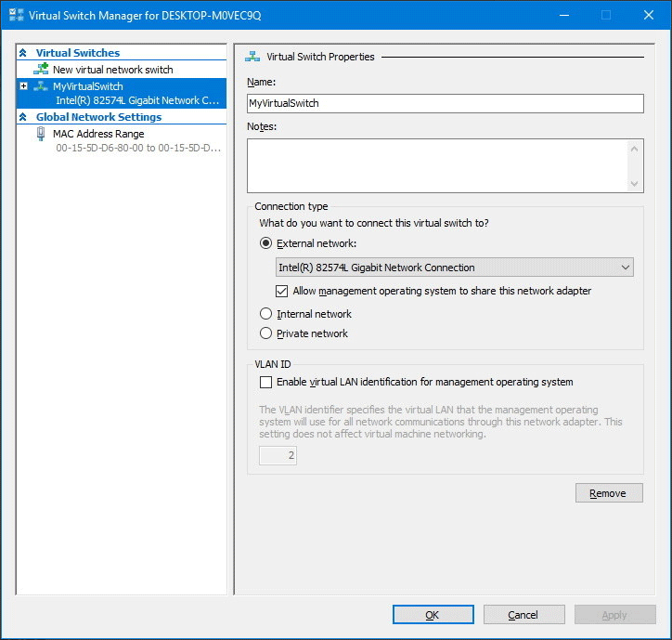Click the MyVirtualSwitch network icon in tree

41,86
